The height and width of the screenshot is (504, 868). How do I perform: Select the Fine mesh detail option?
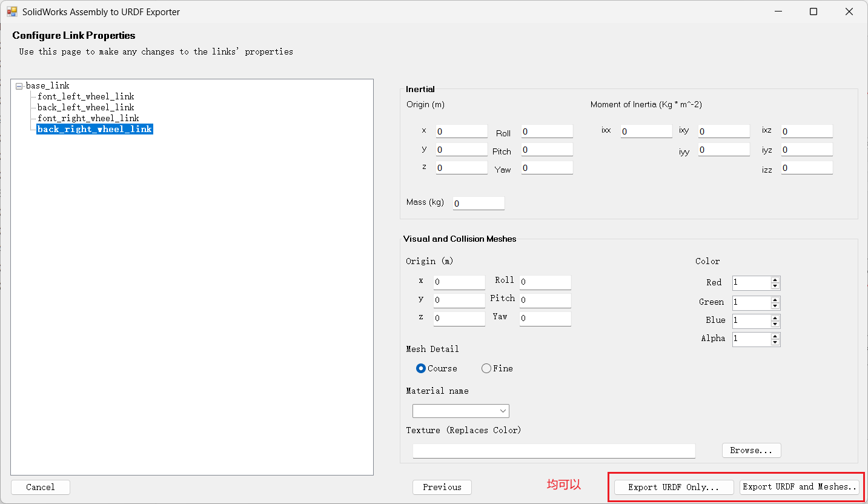486,368
